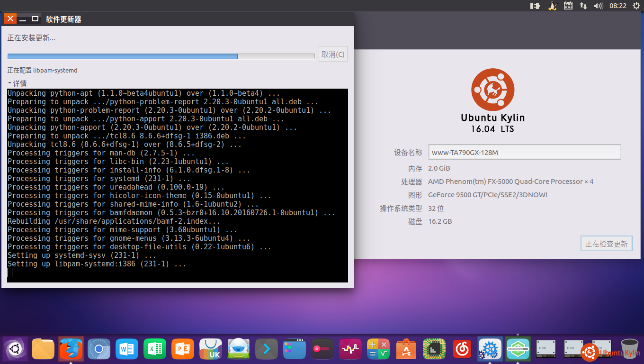Click the update installation progress bar

(x=161, y=56)
